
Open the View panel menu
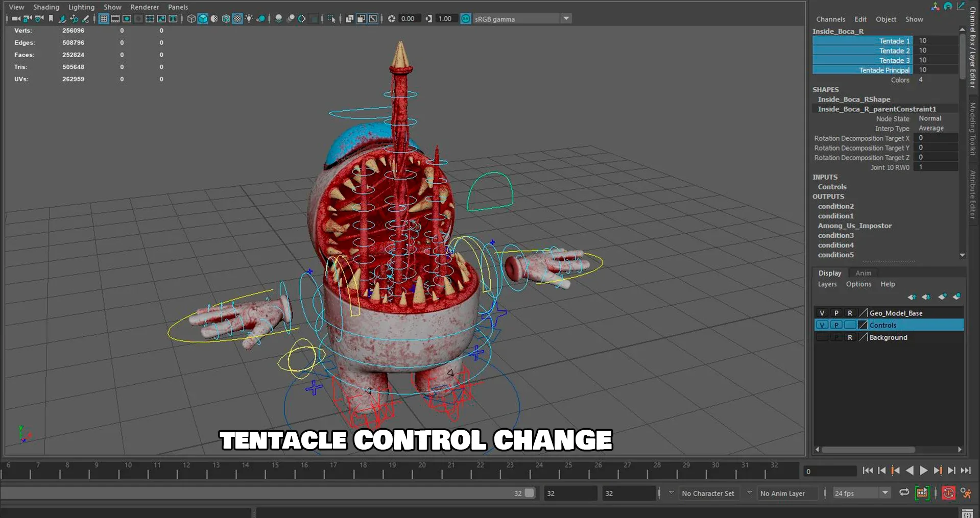[16, 7]
